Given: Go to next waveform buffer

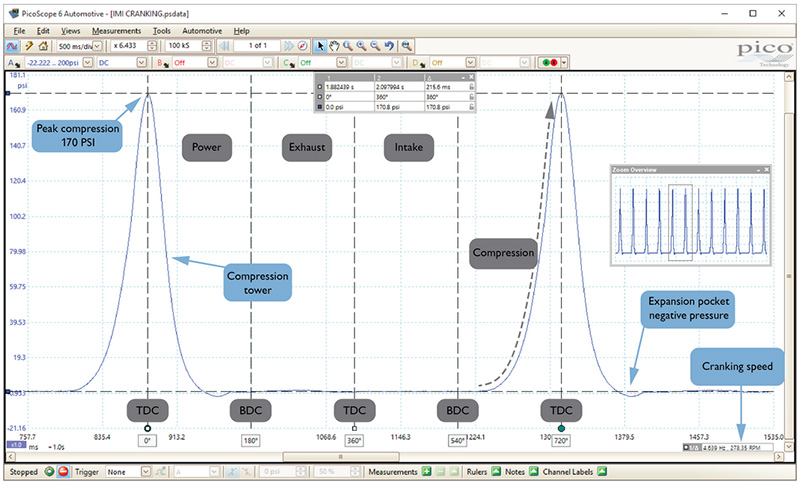Looking at the screenshot, I should [x=289, y=46].
